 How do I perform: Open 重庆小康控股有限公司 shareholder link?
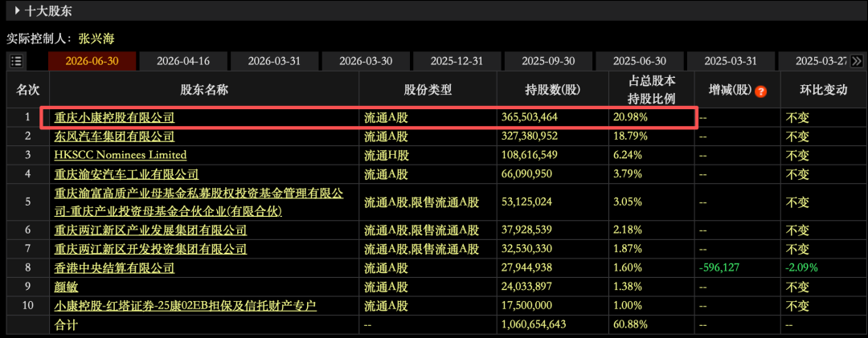(x=114, y=117)
